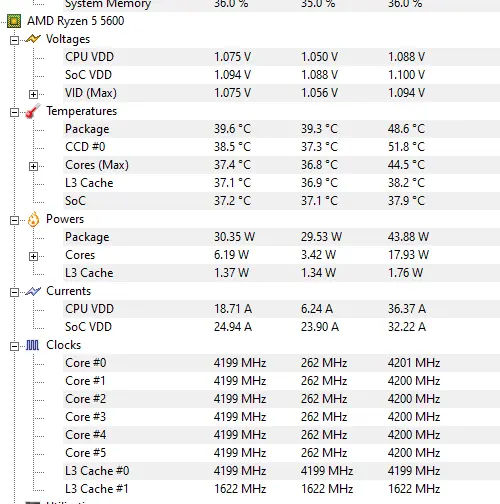Select the Package power row
Viewport: 500px width, 504px height.
(x=281, y=237)
